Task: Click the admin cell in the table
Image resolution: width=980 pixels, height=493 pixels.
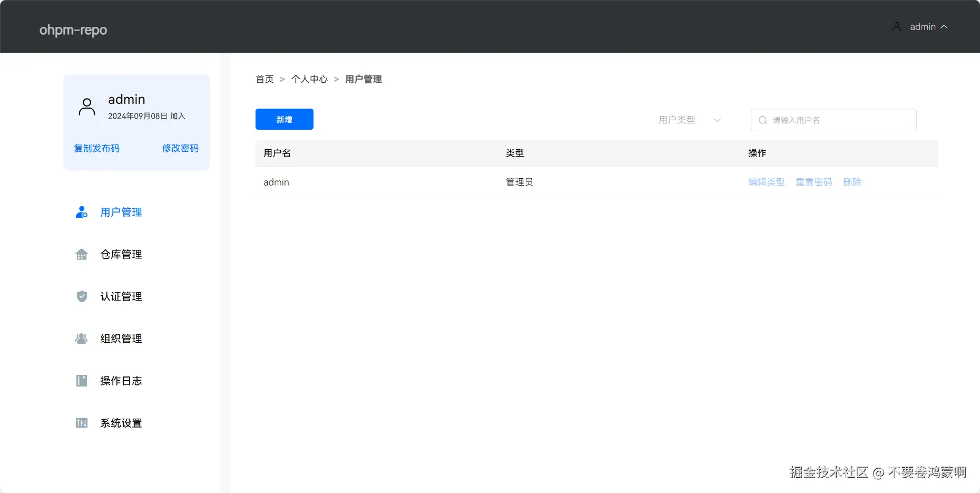Action: point(276,182)
